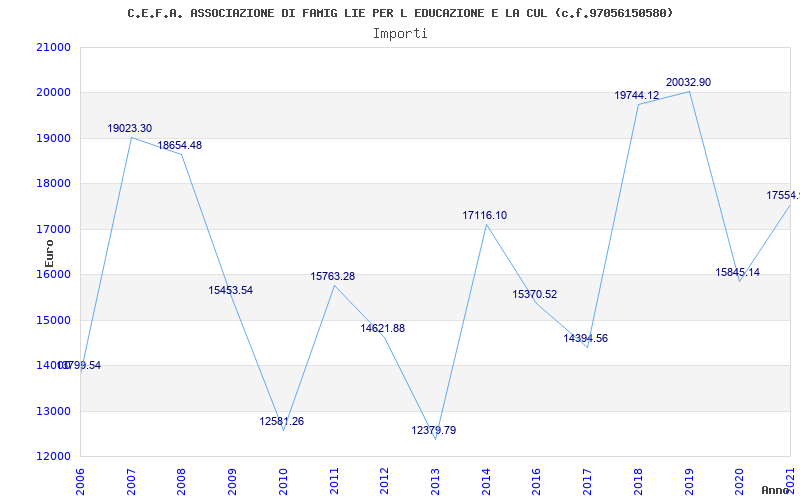Image resolution: width=800 pixels, height=500 pixels.
Task: Select the 14394.56 data label
Action: click(586, 339)
